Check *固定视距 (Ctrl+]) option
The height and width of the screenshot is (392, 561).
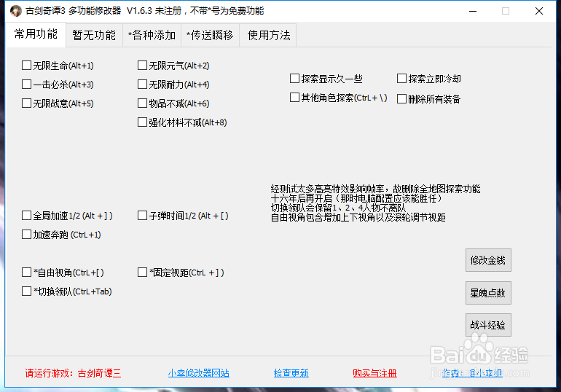142,273
